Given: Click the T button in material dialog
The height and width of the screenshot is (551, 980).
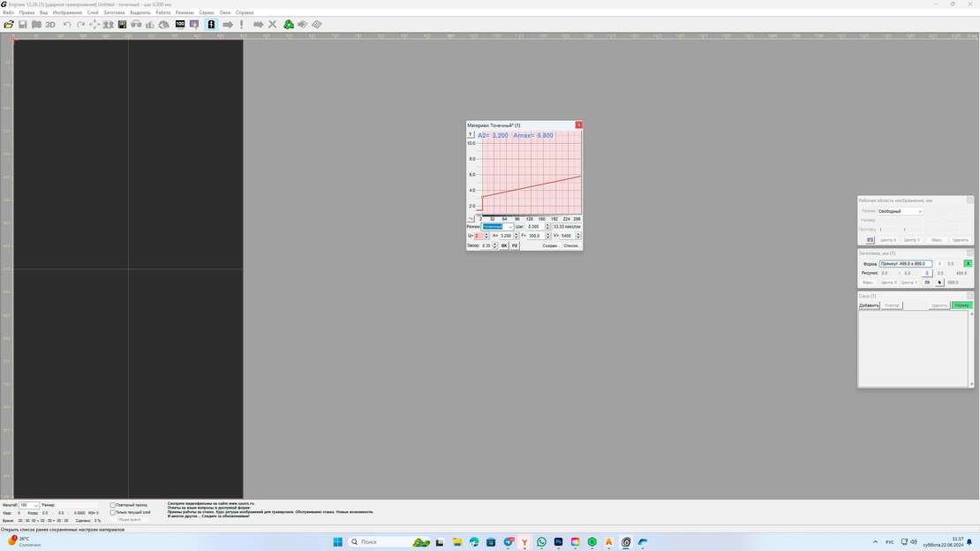Looking at the screenshot, I should [x=471, y=135].
